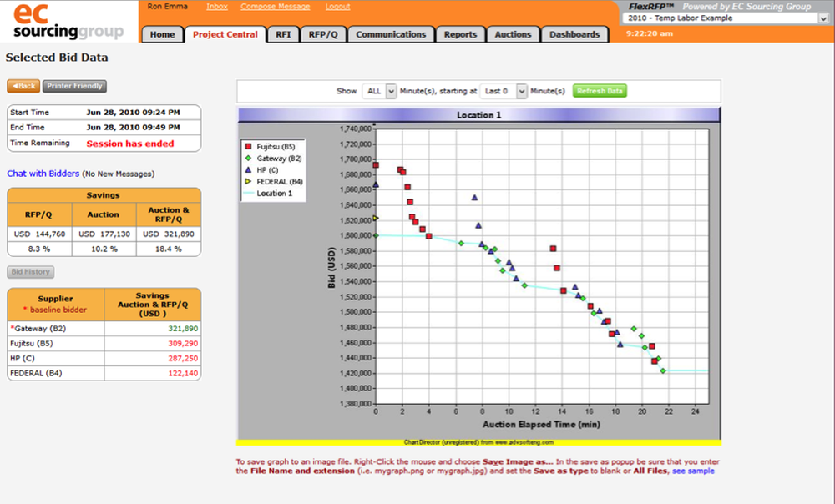
Task: Click the FEDERAL yellow triangle data point at time zero
Action: pyautogui.click(x=376, y=218)
